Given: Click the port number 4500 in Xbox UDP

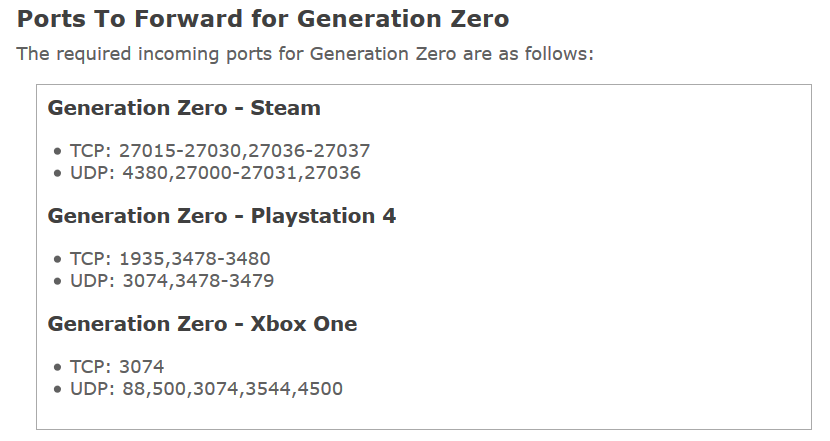Looking at the screenshot, I should tap(320, 389).
